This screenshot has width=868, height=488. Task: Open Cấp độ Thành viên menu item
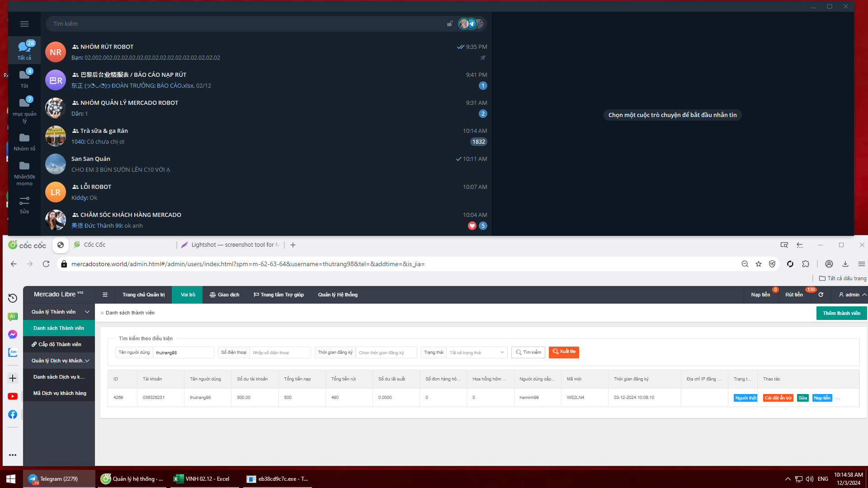pos(59,344)
